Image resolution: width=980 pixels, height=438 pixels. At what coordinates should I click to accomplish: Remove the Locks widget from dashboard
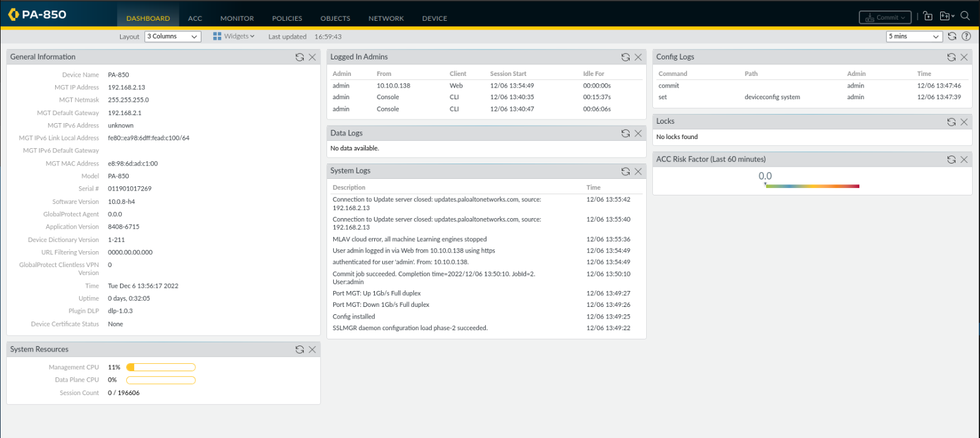[x=964, y=122]
